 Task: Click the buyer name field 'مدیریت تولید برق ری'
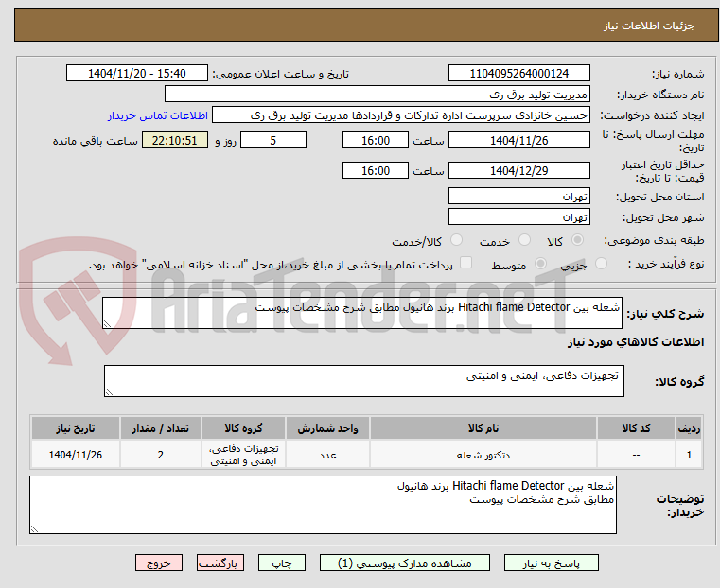tap(377, 95)
